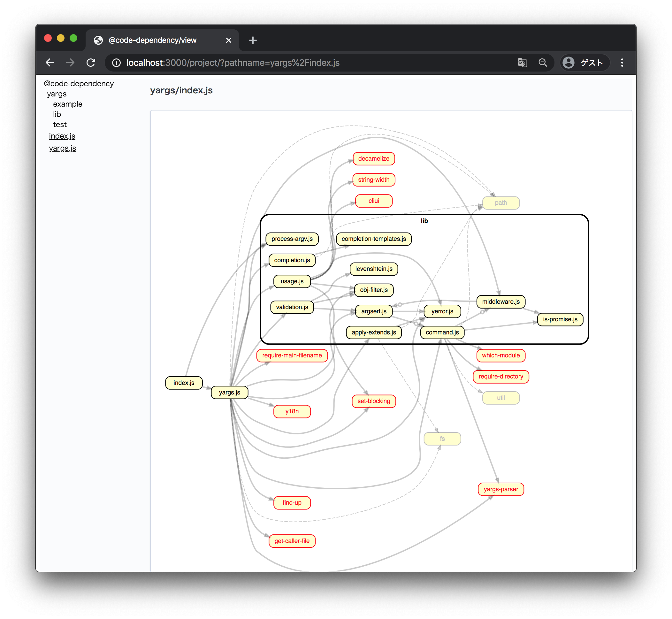The image size is (672, 619).
Task: Select the @code-dependency/view browser tab
Action: coord(152,40)
